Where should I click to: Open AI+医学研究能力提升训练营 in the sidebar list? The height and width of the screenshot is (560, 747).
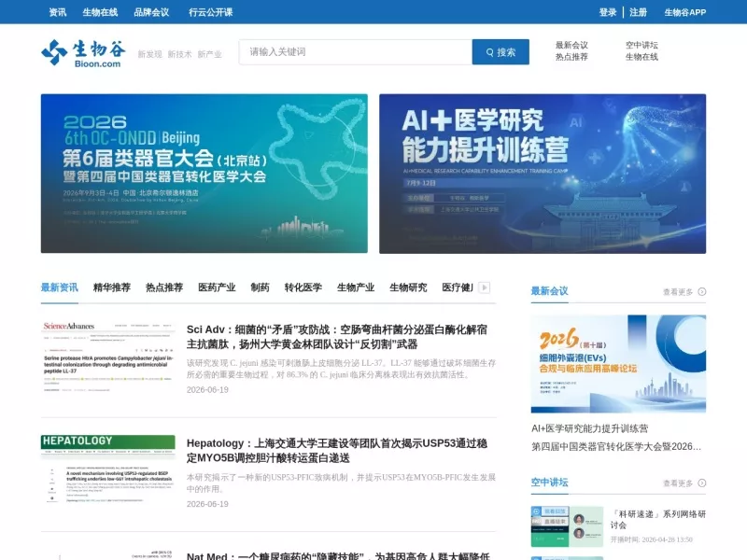[590, 428]
